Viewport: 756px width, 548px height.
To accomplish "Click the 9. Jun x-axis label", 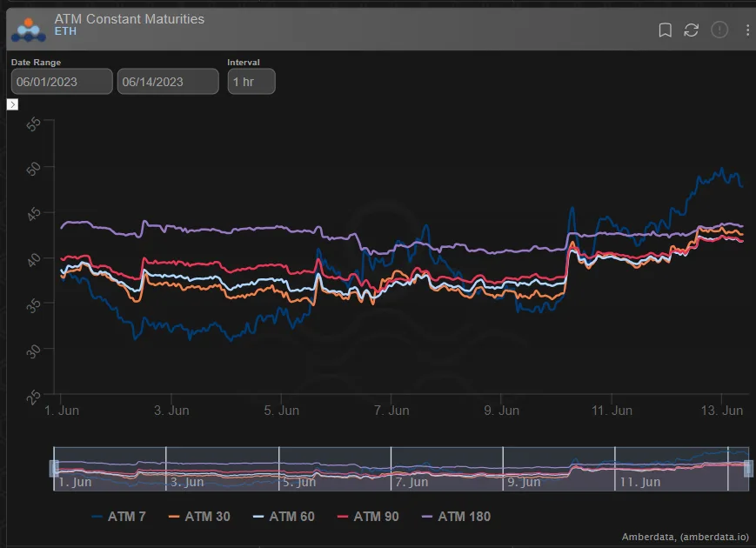I will tap(501, 411).
